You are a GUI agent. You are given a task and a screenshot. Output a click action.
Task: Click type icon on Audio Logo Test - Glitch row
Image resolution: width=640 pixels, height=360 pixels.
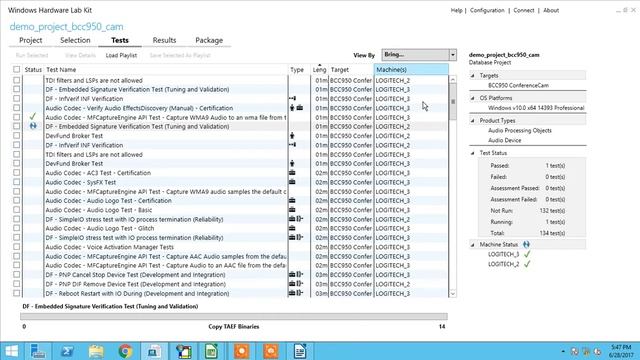292,228
